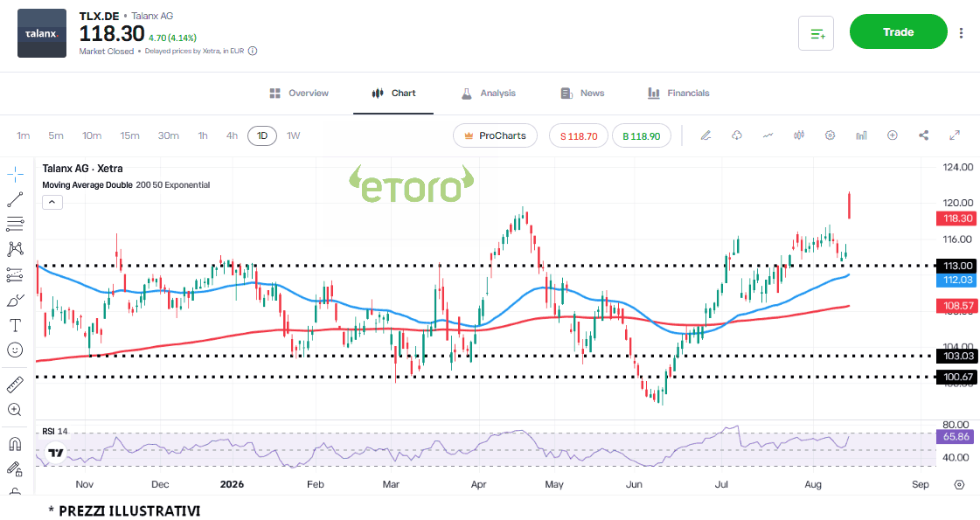This screenshot has height=520, width=980.
Task: Click the purple 65.86 RSI value label
Action: [956, 436]
